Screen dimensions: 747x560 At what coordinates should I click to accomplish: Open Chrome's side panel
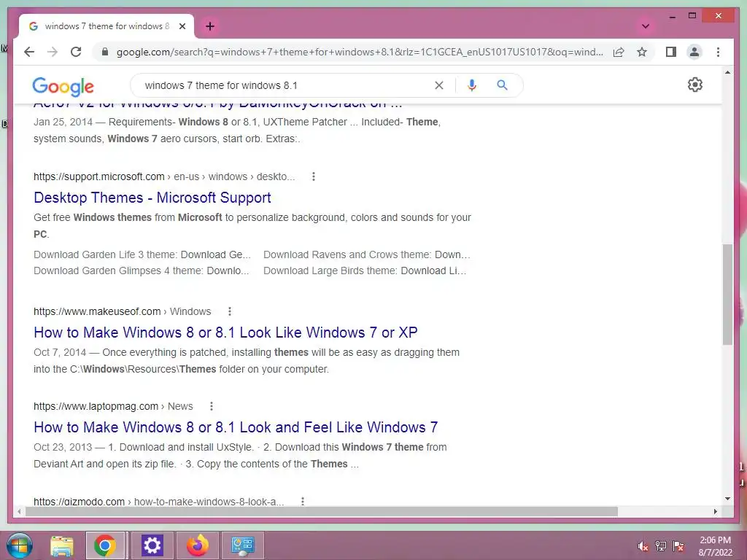671,52
